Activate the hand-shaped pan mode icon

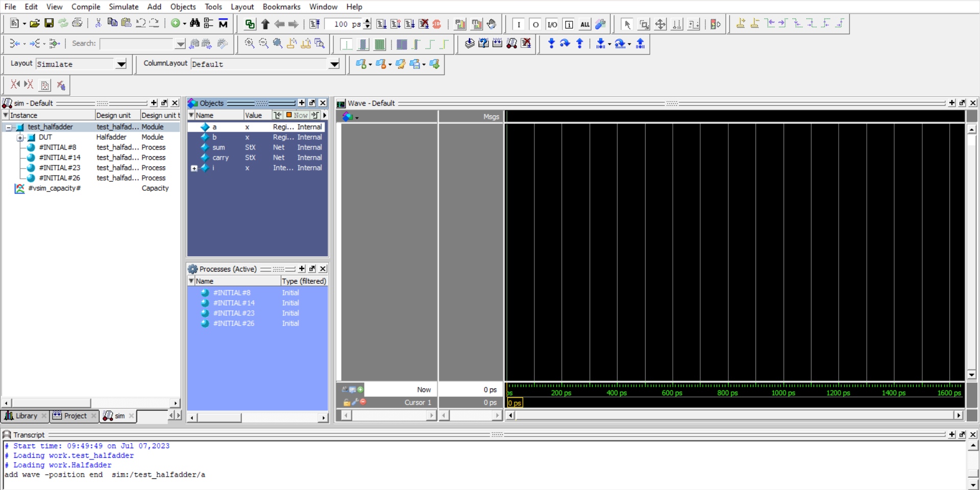[492, 23]
